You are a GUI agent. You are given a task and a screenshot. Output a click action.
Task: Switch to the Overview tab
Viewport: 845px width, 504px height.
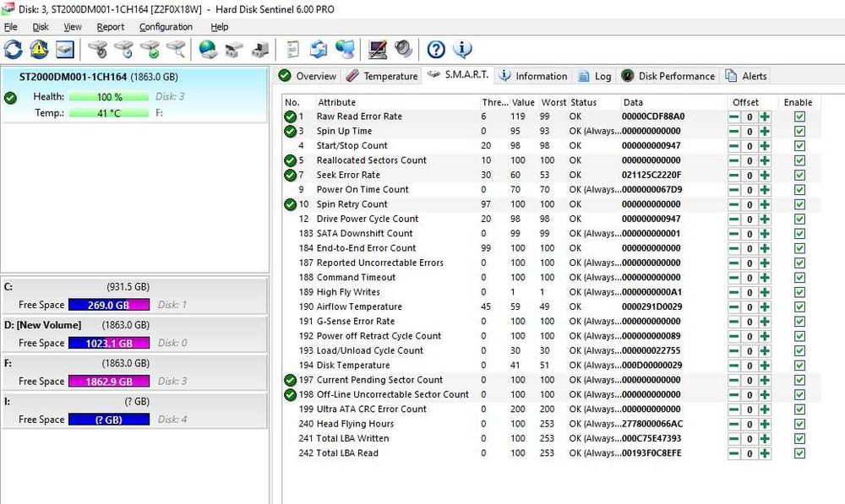pos(308,76)
